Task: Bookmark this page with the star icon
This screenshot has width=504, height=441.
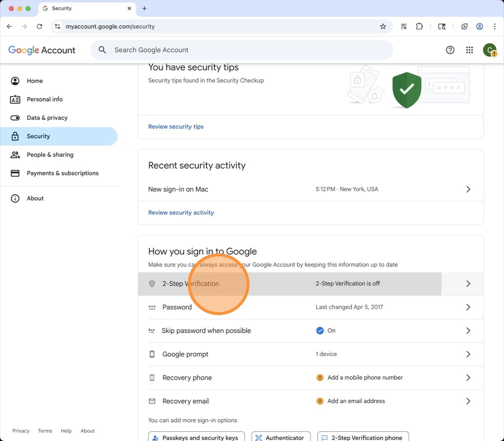Action: 383,26
